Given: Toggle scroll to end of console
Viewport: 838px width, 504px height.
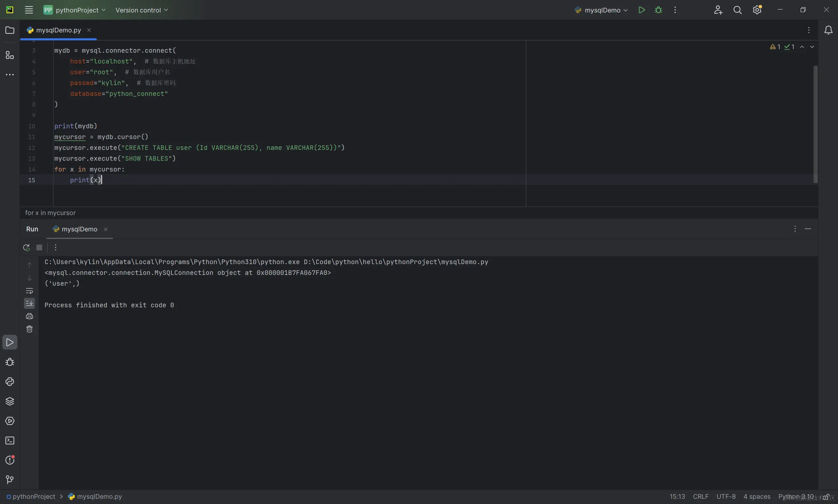Looking at the screenshot, I should coord(29,303).
